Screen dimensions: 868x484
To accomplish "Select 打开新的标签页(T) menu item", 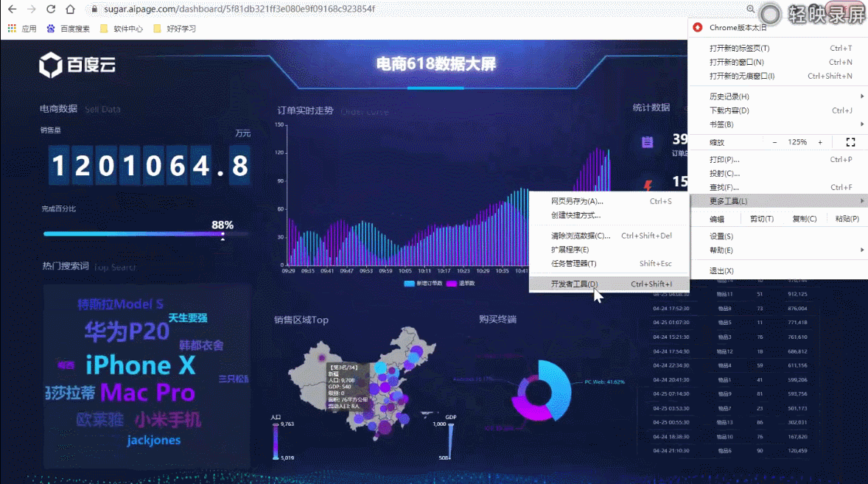I will tap(778, 48).
